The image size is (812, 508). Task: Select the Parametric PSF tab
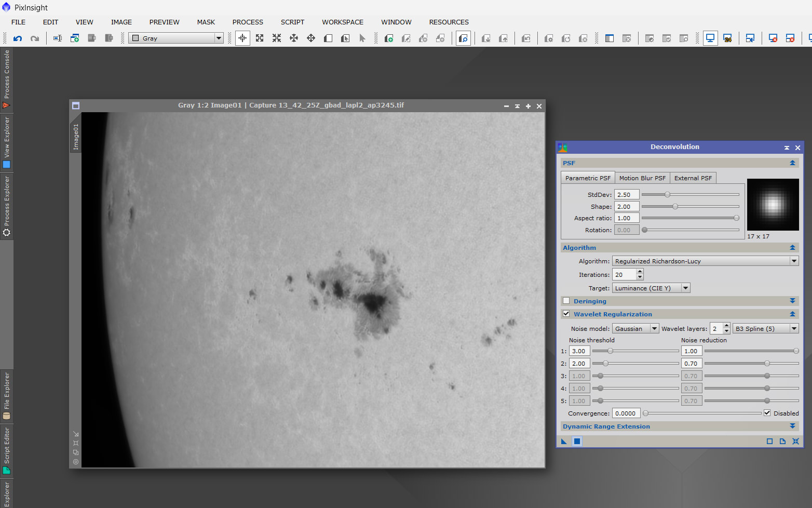pyautogui.click(x=588, y=178)
